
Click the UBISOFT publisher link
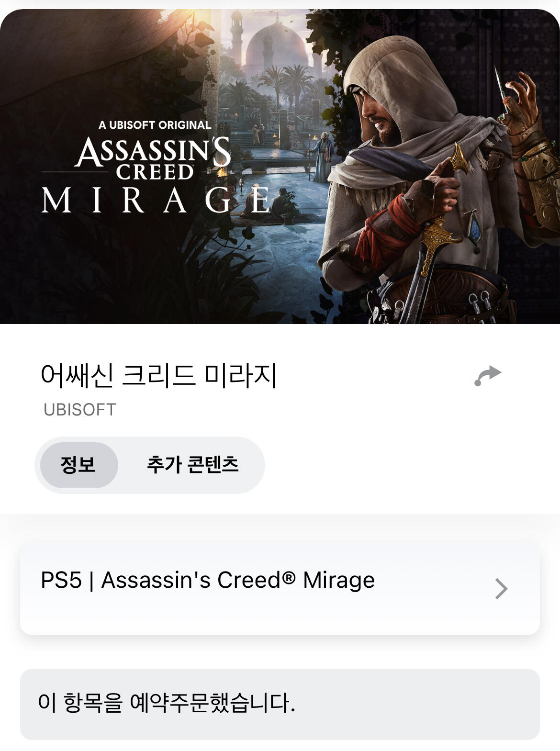79,410
